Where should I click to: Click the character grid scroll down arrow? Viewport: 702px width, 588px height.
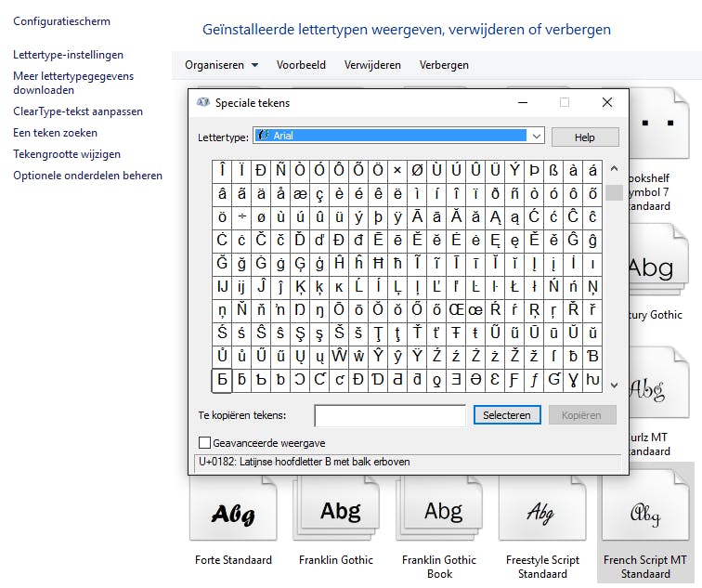click(x=615, y=385)
